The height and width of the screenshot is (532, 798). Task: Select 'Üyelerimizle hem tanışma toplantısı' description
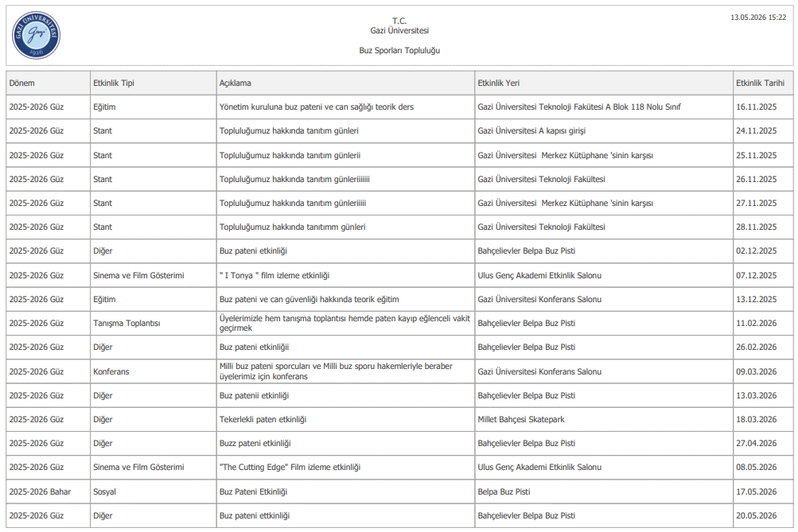click(x=345, y=323)
